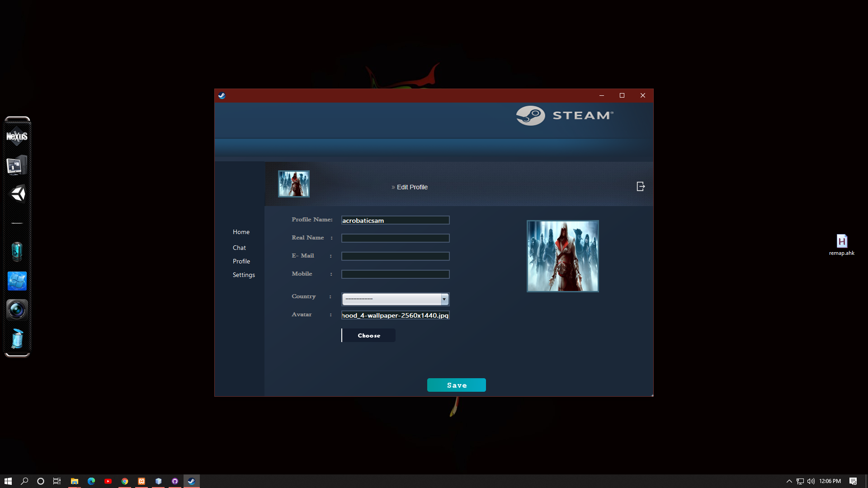Screen dimensions: 868x488
Task: Open the Windows Start menu
Action: 8,481
